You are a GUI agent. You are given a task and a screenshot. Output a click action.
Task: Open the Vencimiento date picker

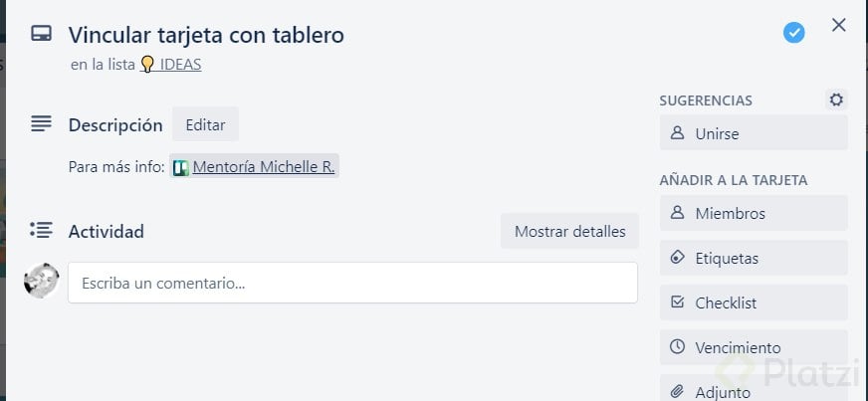click(754, 347)
